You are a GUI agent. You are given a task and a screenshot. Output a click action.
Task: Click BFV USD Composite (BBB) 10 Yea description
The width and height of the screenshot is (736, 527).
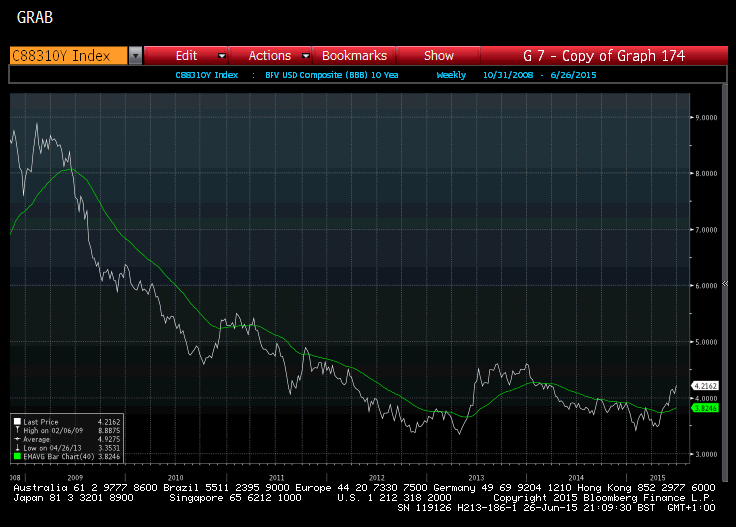click(331, 75)
